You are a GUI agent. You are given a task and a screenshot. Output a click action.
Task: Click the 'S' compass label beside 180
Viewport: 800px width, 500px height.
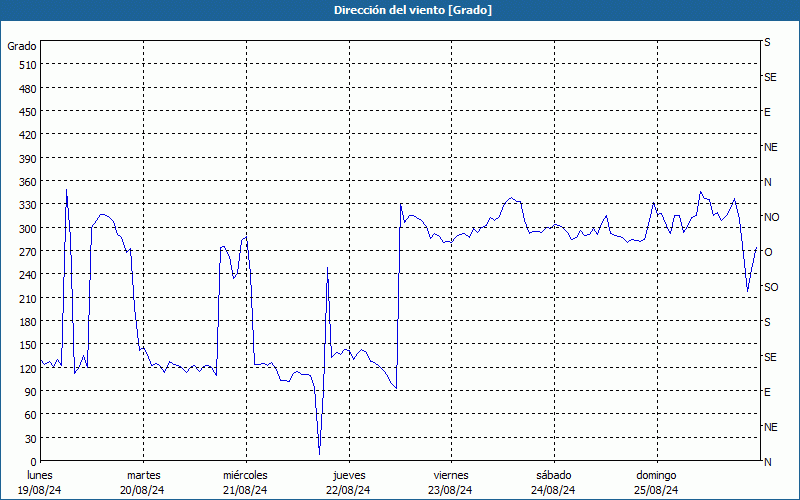767,322
